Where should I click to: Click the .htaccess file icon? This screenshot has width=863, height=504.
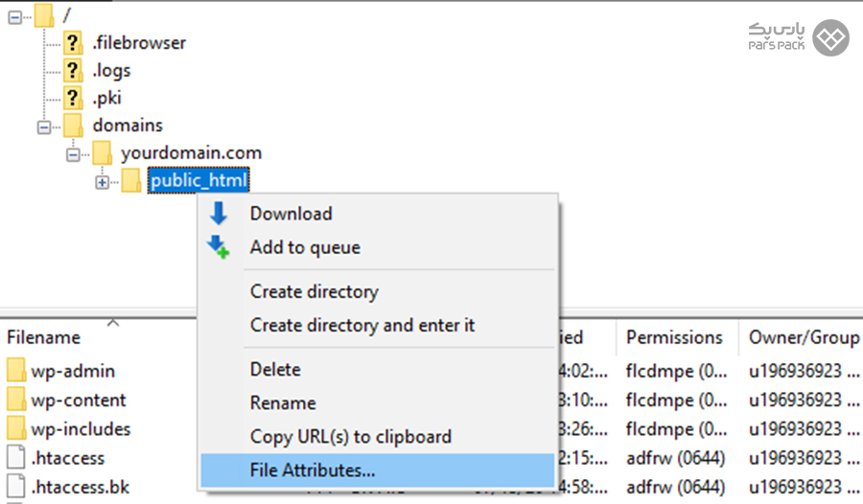16,458
